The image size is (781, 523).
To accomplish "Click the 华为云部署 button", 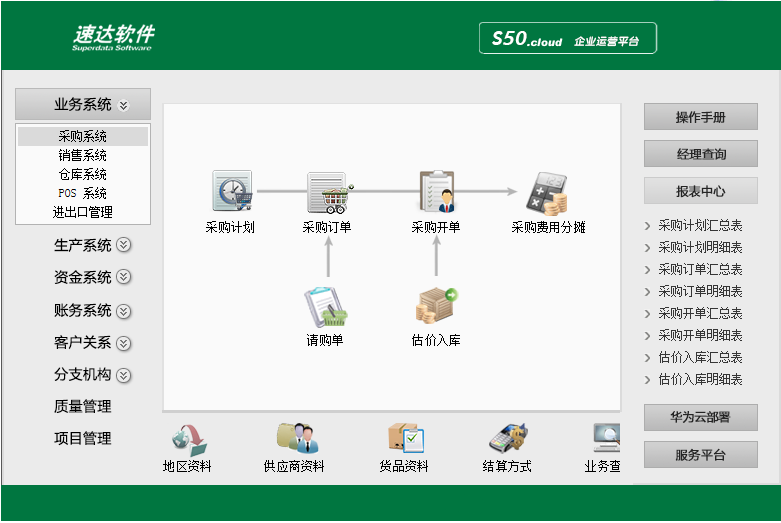I will 700,417.
